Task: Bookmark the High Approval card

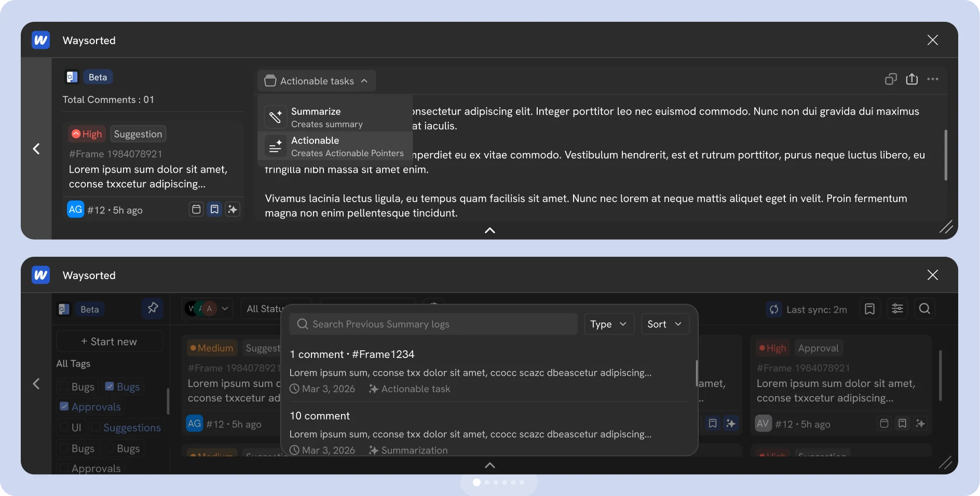Action: coord(903,423)
